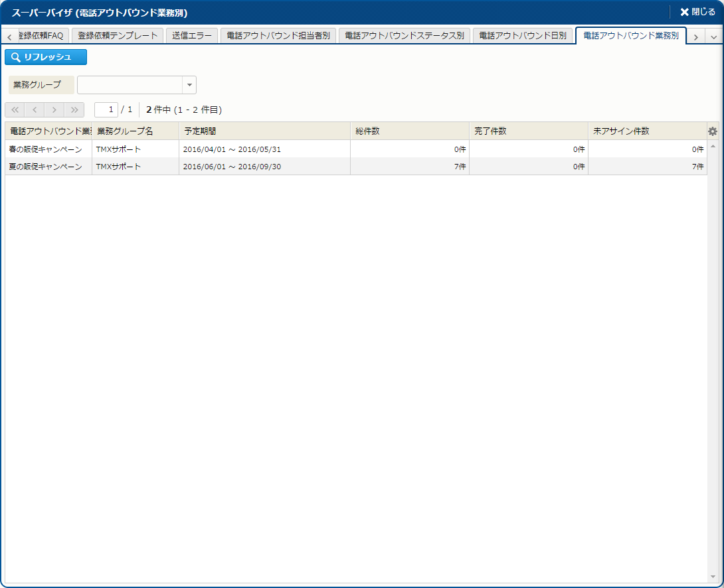This screenshot has width=724, height=588.
Task: Select the 春の販促キャンペーン row
Action: [x=46, y=149]
